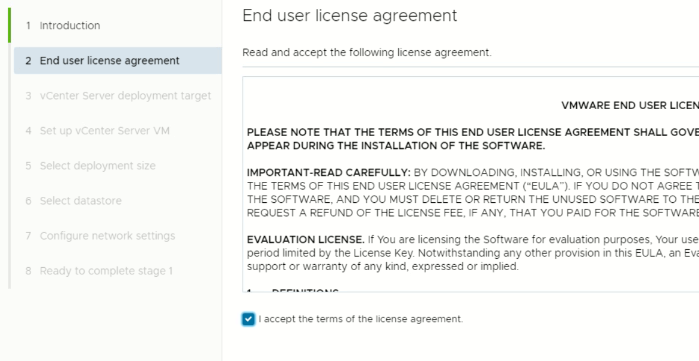Click 'support or warranty of any kind' line
This screenshot has width=699, height=361.
(383, 267)
